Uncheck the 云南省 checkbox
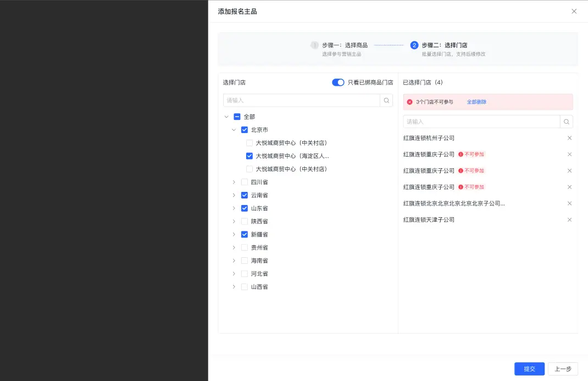The height and width of the screenshot is (381, 588). pyautogui.click(x=245, y=195)
